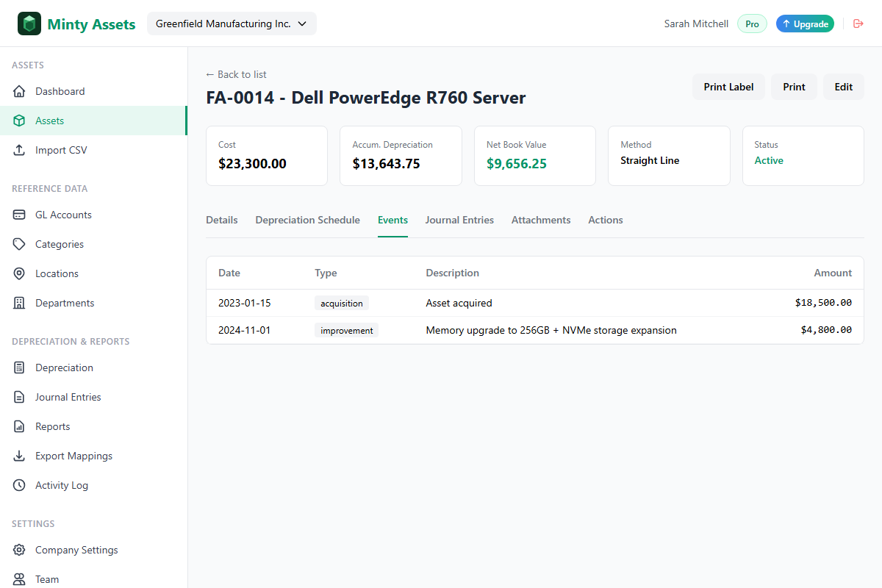This screenshot has height=588, width=882.
Task: Click the GL Accounts card icon
Action: [19, 215]
